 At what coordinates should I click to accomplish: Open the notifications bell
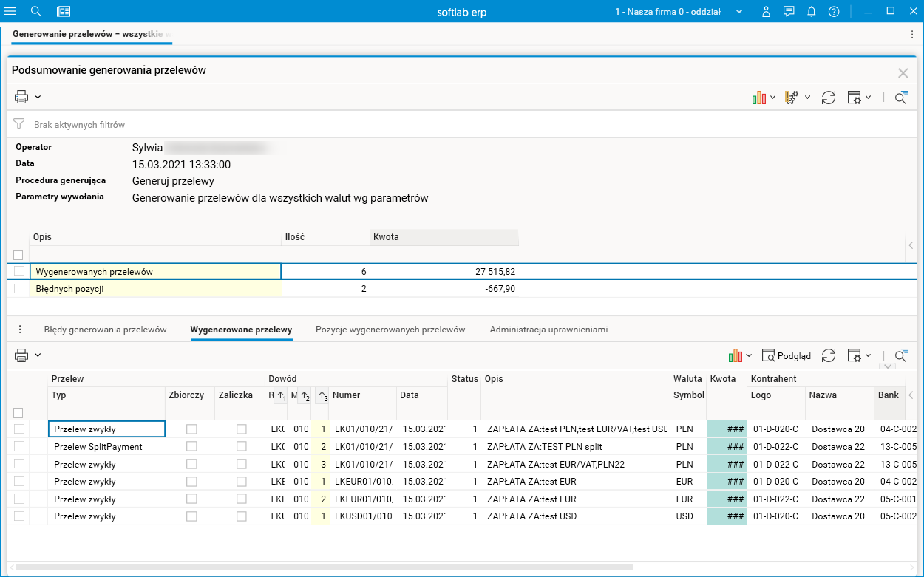pos(812,11)
